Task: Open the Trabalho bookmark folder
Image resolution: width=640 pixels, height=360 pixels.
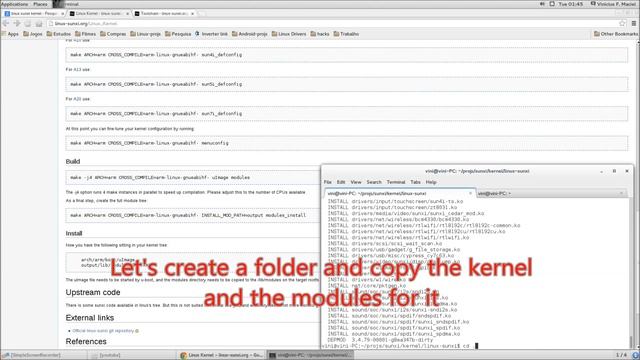Action: pos(346,34)
